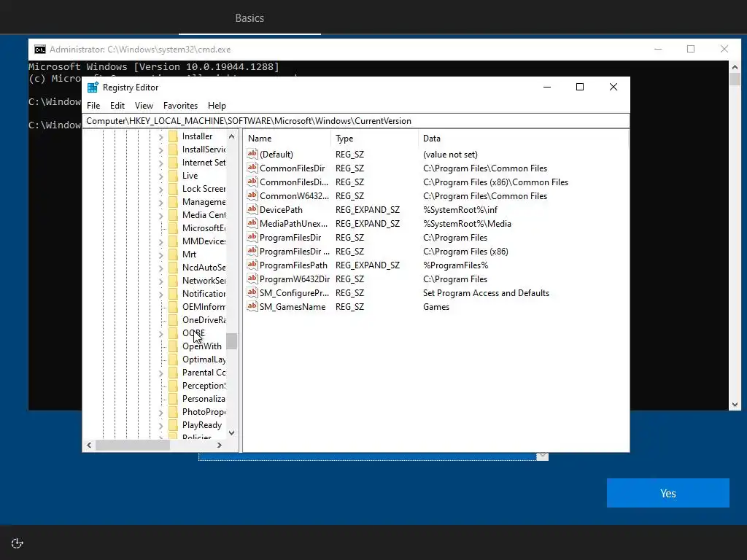This screenshot has width=747, height=560.
Task: Click the MicrosoftE folder icon
Action: pos(173,228)
